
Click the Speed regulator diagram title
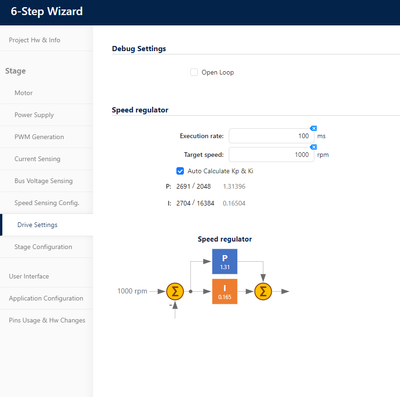point(225,239)
